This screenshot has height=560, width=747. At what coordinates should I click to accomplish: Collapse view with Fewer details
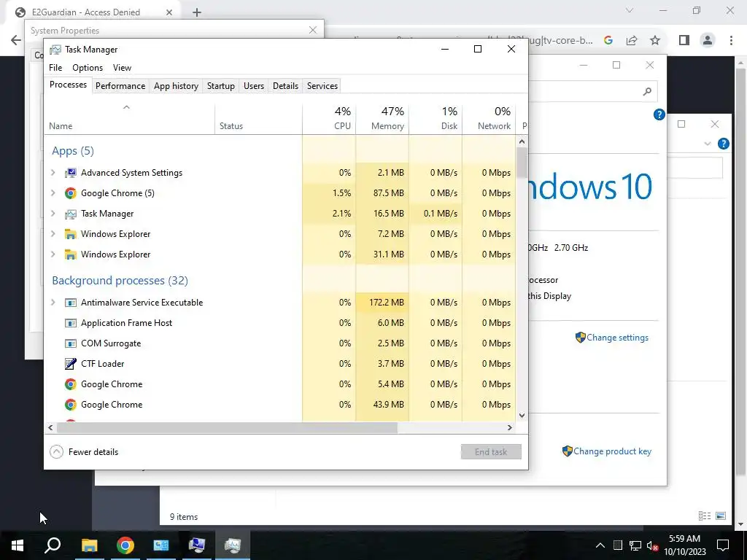[x=84, y=452]
